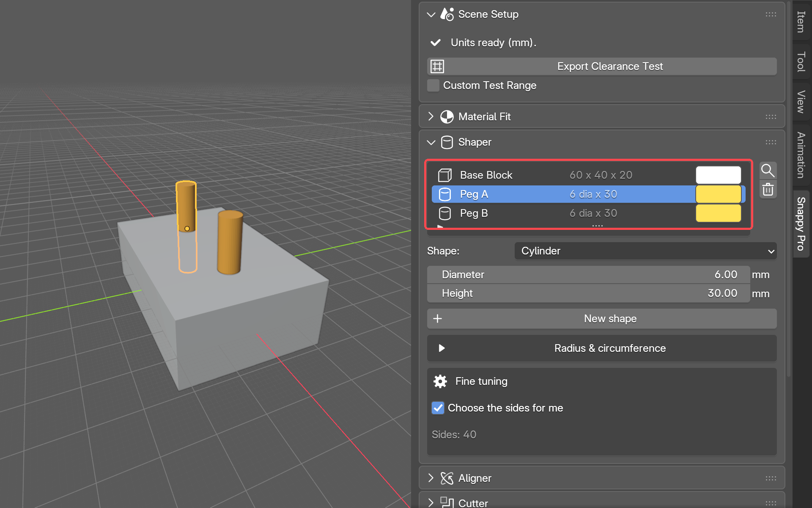Switch to the Tool sidebar tab

[801, 62]
